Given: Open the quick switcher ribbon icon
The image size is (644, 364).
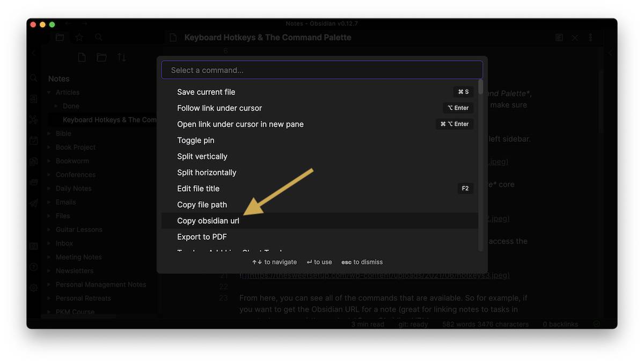Looking at the screenshot, I should [x=34, y=99].
